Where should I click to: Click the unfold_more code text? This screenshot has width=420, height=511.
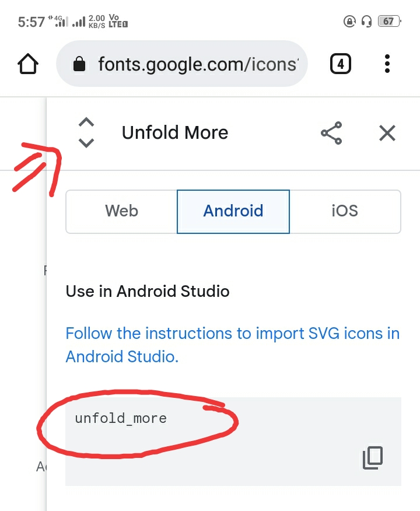click(121, 418)
